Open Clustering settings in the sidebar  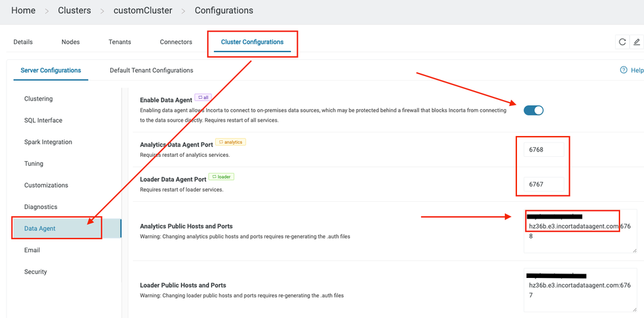pyautogui.click(x=39, y=99)
